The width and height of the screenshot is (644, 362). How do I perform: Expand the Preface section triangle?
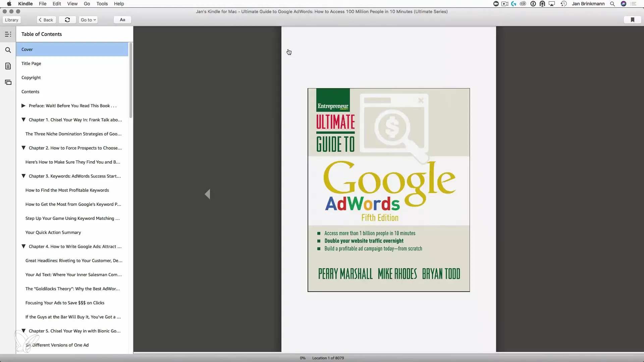click(23, 106)
